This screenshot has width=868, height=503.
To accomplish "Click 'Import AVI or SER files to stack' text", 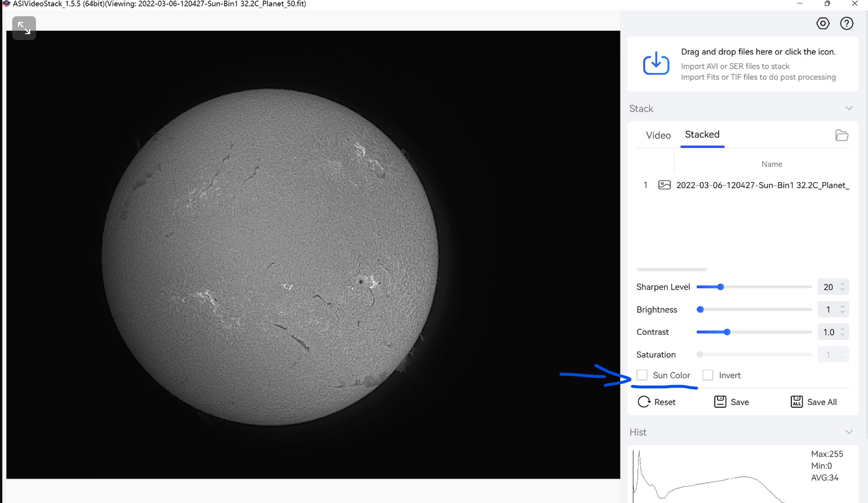I will tap(735, 66).
